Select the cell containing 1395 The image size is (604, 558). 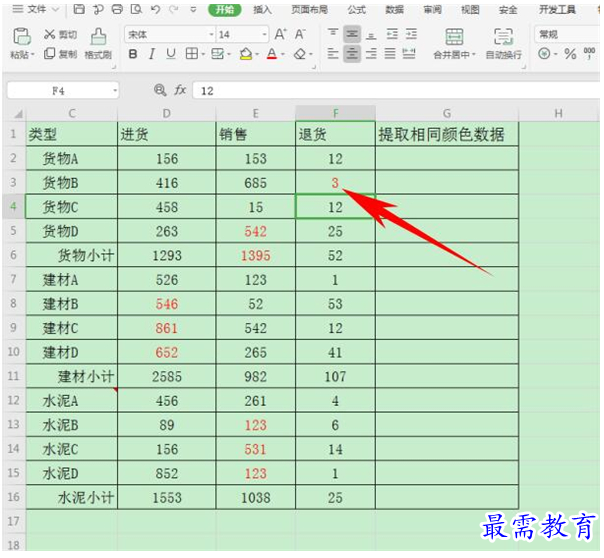[255, 255]
